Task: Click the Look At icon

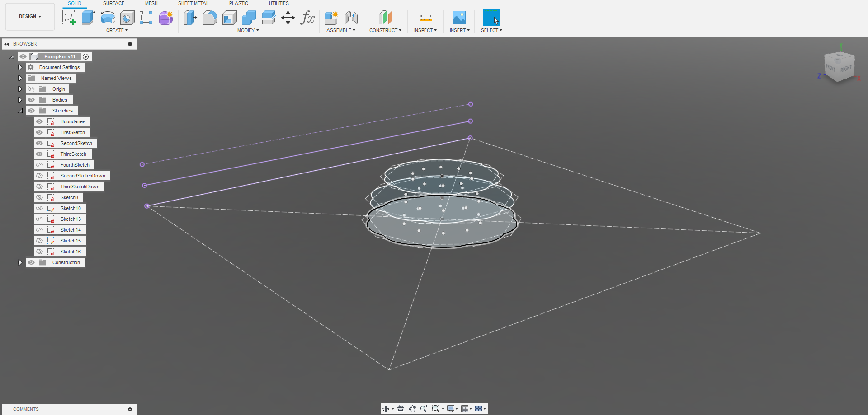Action: [401, 409]
